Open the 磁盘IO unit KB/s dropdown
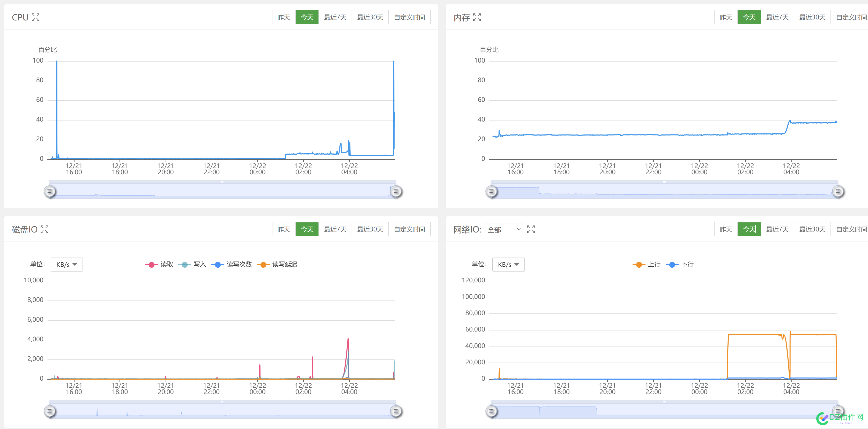 click(x=67, y=264)
